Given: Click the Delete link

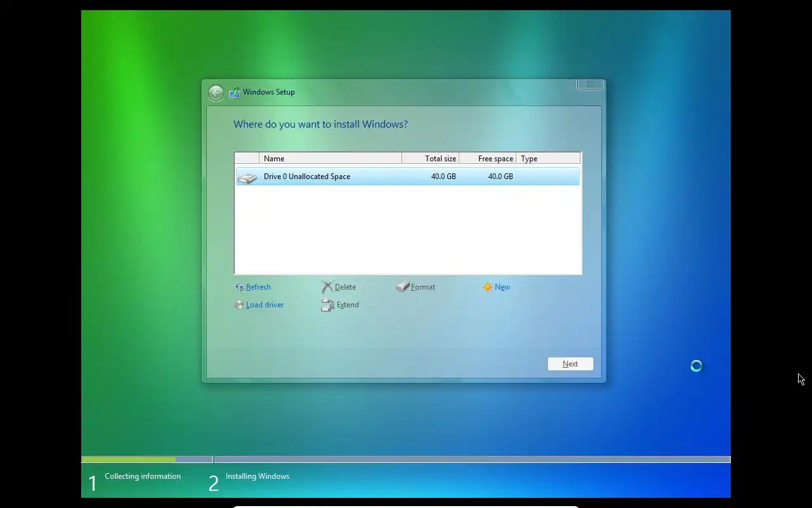Looking at the screenshot, I should (x=345, y=287).
